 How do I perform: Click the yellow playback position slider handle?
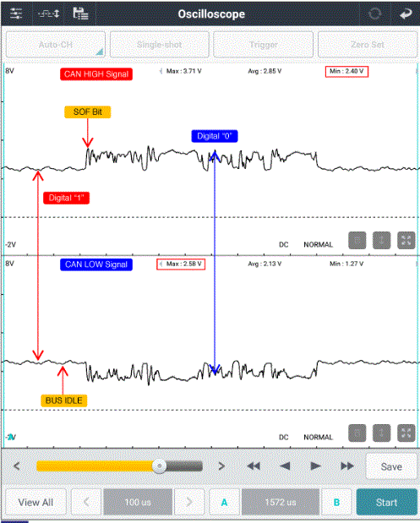[159, 466]
